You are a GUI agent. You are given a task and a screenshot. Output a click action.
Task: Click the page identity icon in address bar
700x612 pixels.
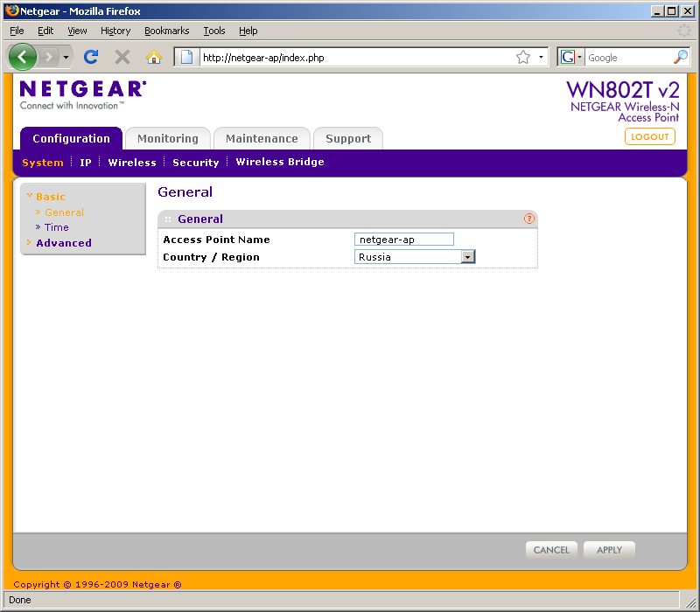coord(186,57)
